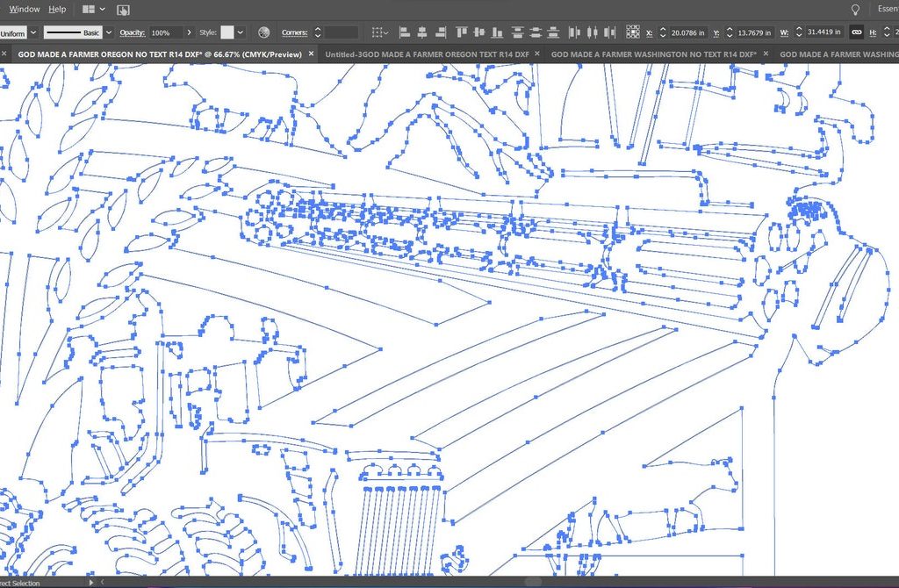This screenshot has width=899, height=588.
Task: Expand the arrange documents dropdown
Action: pyautogui.click(x=103, y=9)
